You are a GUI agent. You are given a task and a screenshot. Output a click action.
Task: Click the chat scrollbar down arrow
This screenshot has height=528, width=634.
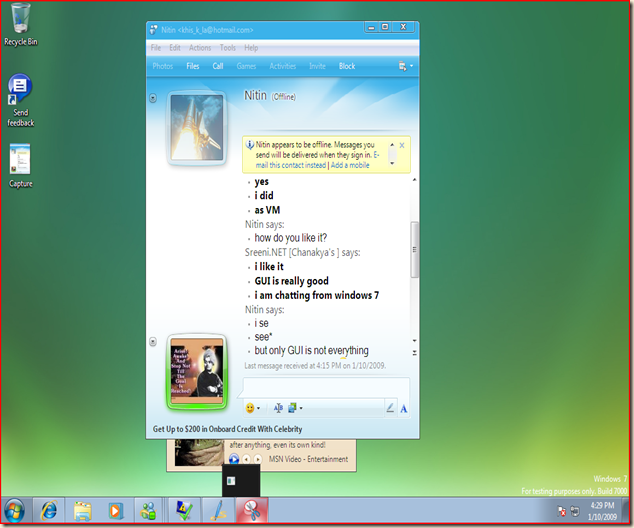click(x=414, y=341)
